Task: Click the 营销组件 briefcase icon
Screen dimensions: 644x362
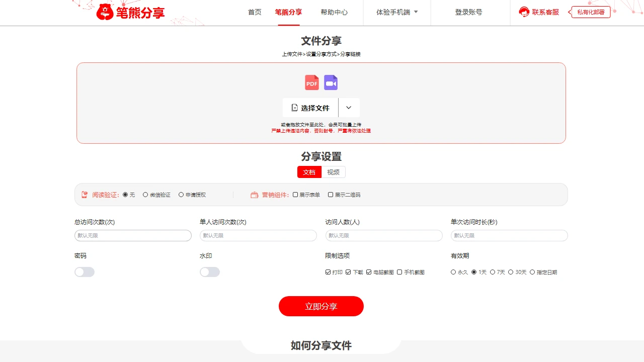Action: pos(255,195)
